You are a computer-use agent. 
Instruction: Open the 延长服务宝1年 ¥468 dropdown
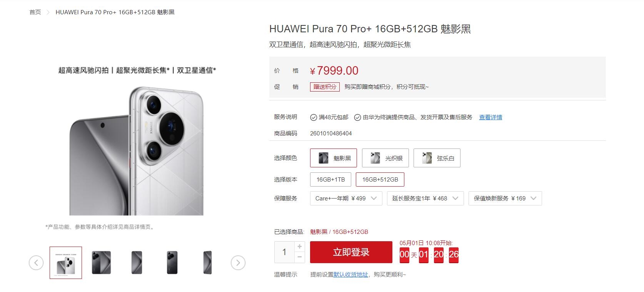pos(425,199)
